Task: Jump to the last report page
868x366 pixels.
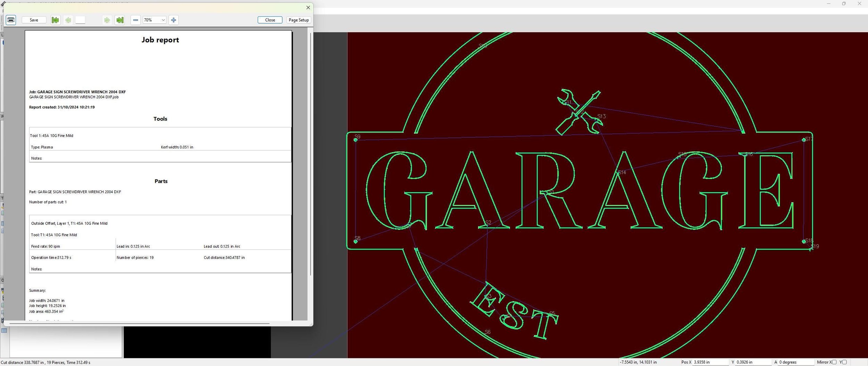Action: (120, 20)
